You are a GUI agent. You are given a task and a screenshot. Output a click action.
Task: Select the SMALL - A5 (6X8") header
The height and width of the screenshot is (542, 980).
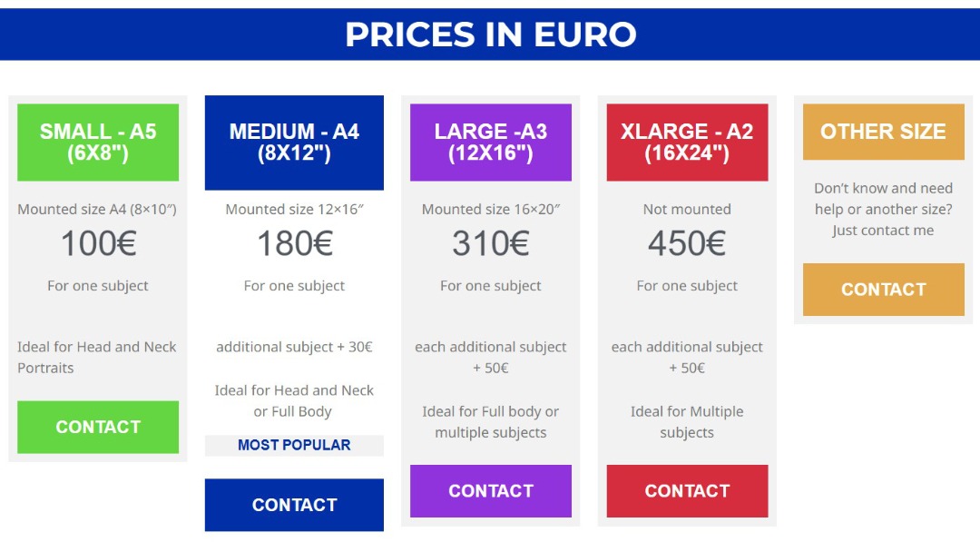(98, 142)
